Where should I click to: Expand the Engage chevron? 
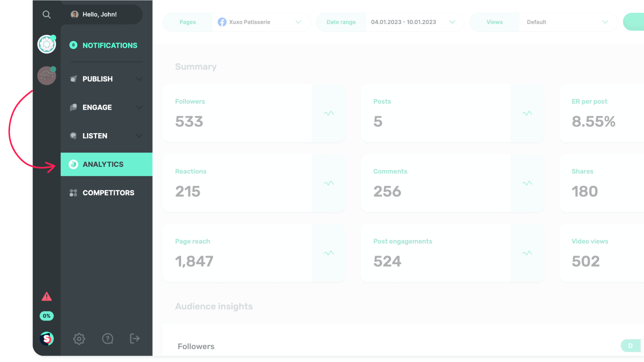139,107
